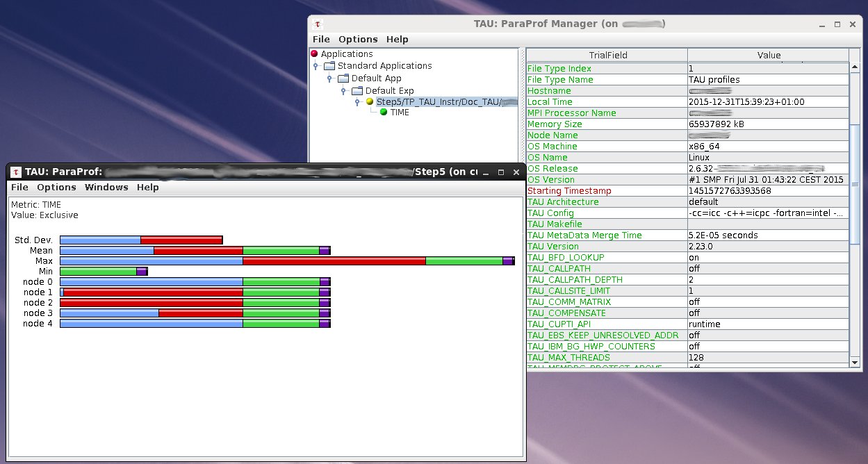Viewport: 868px width, 464px height.
Task: Select the 'runtime' TAU_CUPTI_API value
Action: point(769,324)
